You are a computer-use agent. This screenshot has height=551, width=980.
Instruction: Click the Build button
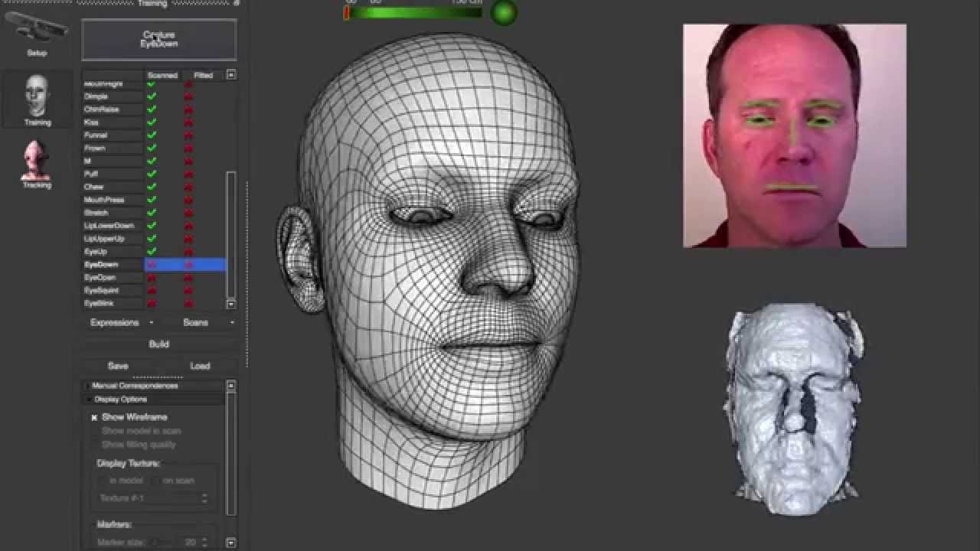[158, 344]
